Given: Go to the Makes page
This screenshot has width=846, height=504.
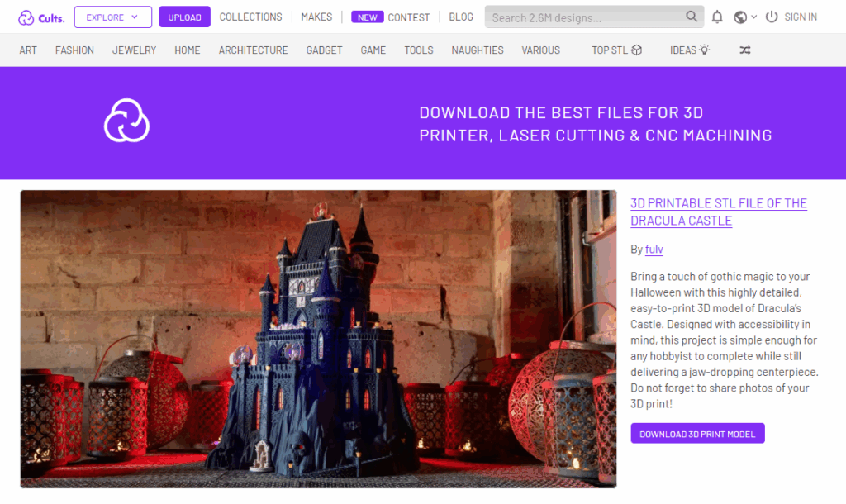Looking at the screenshot, I should (x=316, y=17).
